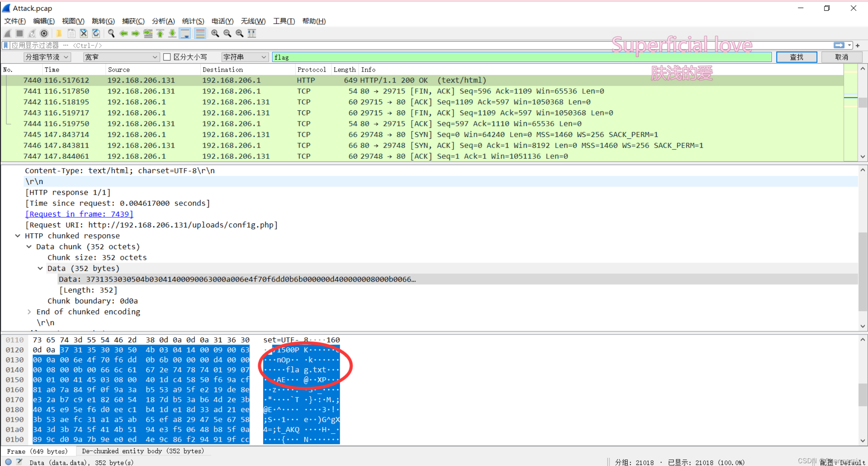Open the narrow/wide charset dropdown
868x466 pixels.
coord(121,57)
